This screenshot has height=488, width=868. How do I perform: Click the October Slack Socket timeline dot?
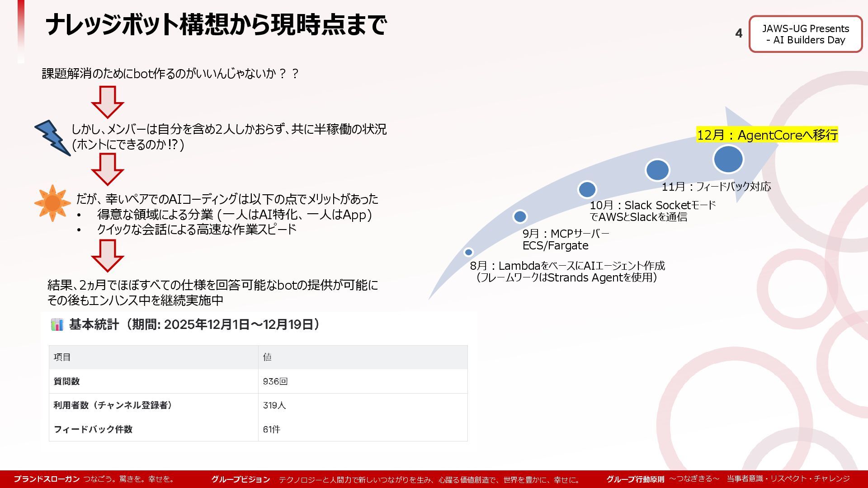(x=587, y=189)
